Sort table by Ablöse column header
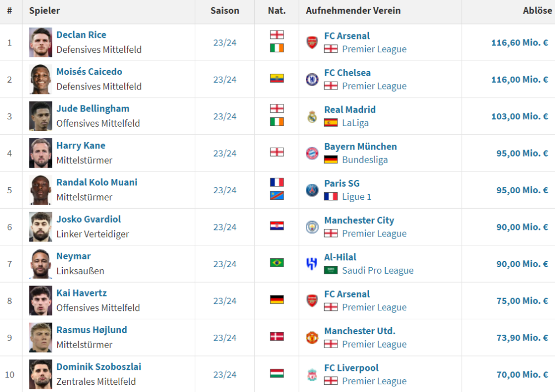The width and height of the screenshot is (555, 392). click(537, 11)
